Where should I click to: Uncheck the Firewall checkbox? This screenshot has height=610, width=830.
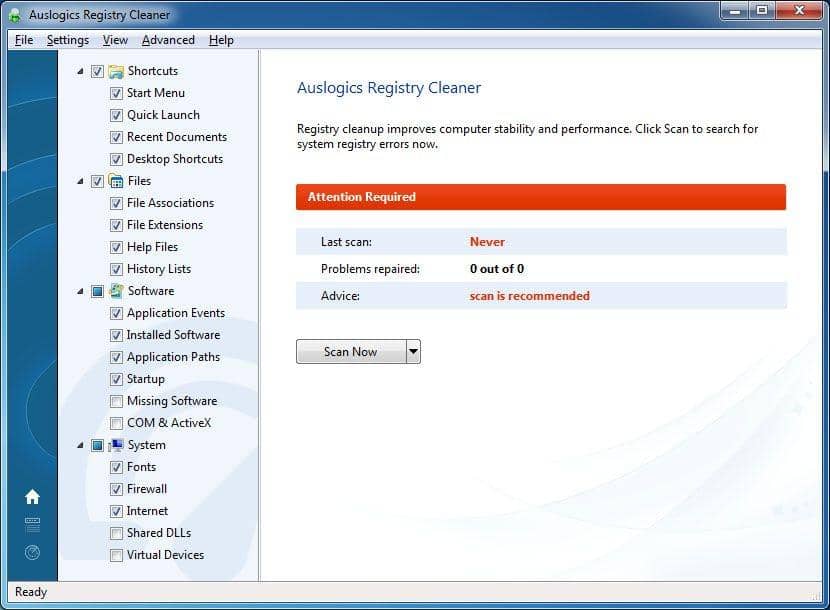tap(117, 489)
